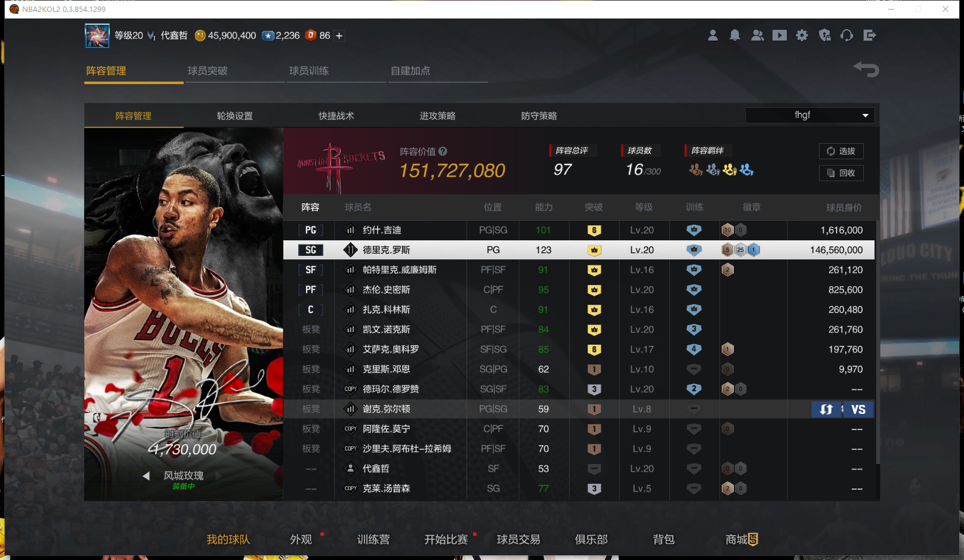Open the notifications bell icon
Screen dimensions: 964x560
coord(735,36)
